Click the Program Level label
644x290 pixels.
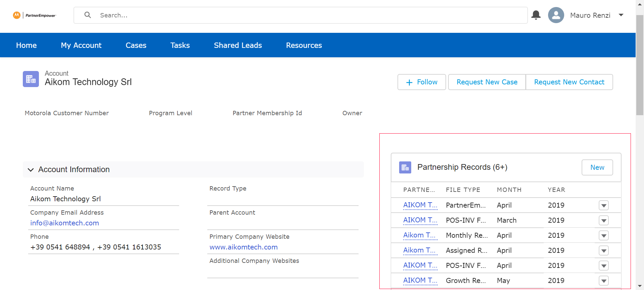point(170,113)
